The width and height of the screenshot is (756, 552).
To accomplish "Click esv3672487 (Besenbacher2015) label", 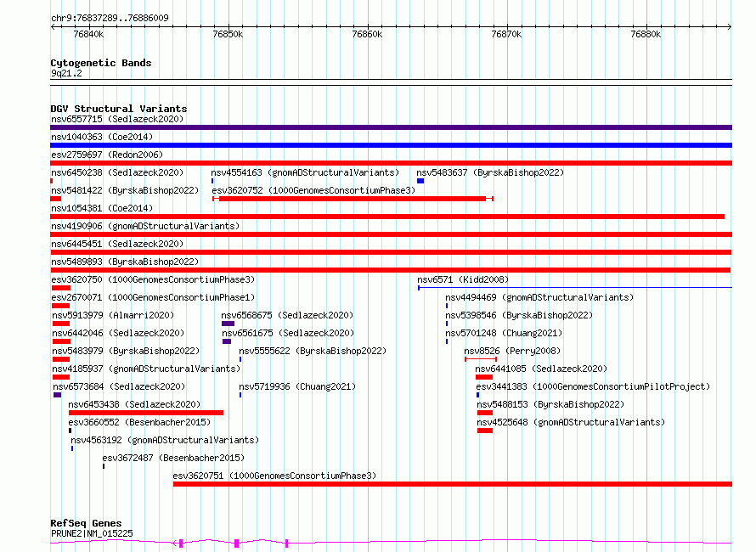I will (x=173, y=458).
